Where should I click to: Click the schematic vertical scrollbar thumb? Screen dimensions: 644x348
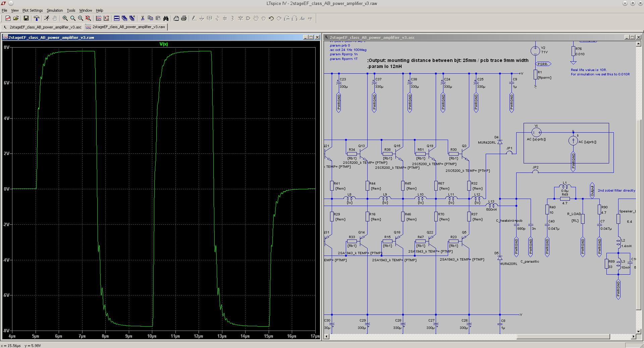click(x=639, y=214)
